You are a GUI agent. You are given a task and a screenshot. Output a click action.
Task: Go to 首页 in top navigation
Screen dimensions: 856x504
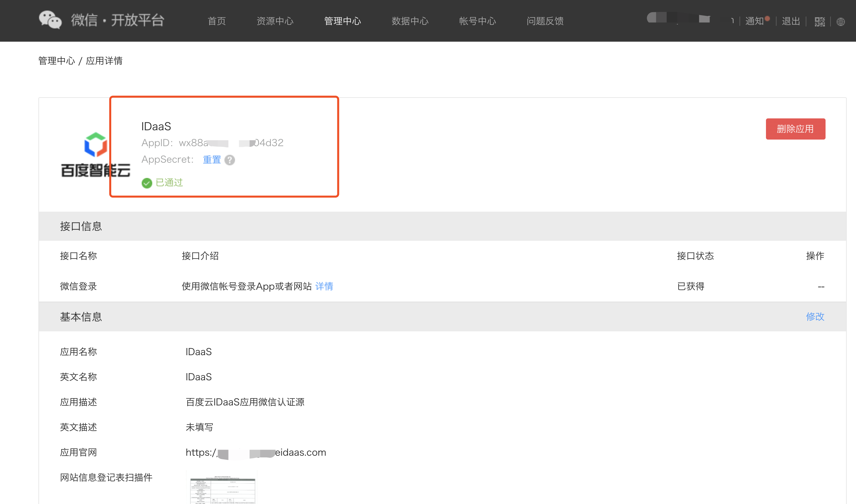pos(216,21)
